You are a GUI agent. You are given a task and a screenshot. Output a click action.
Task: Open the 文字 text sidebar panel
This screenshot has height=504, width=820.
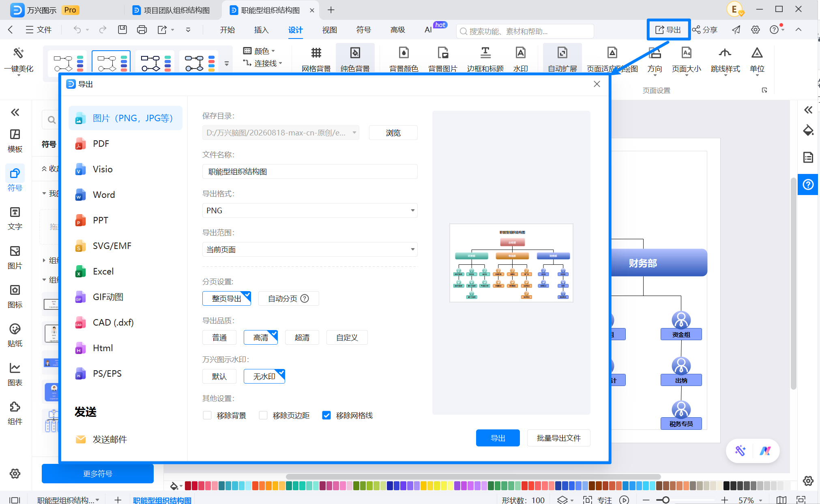coord(15,219)
